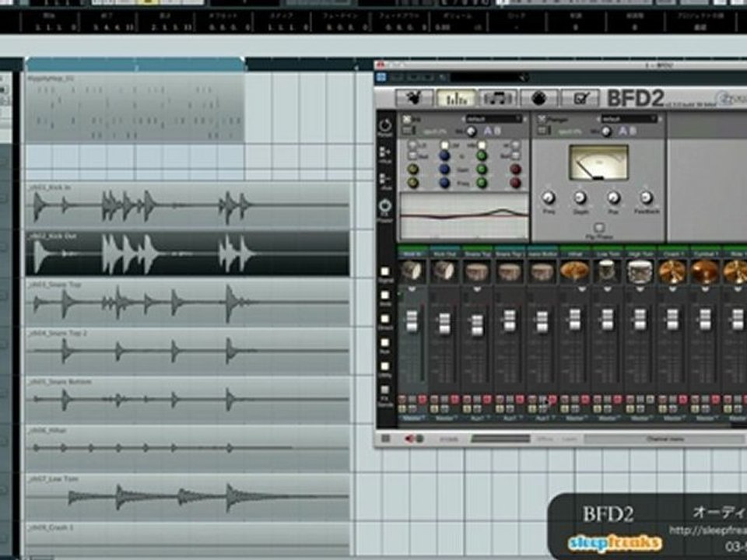Select the Low Tom audio clip in arrangement
Screen dimensions: 747x560
tap(188, 496)
